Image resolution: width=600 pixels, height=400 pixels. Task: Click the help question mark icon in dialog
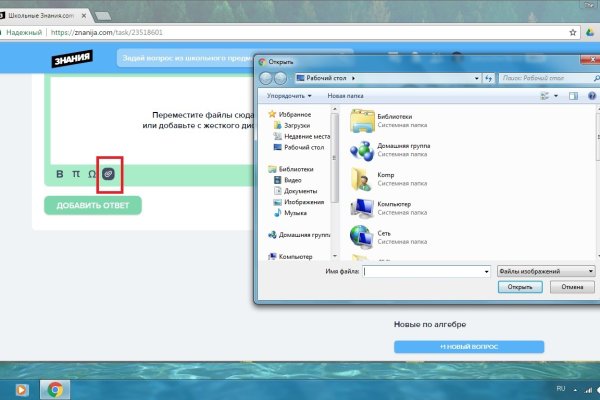590,95
